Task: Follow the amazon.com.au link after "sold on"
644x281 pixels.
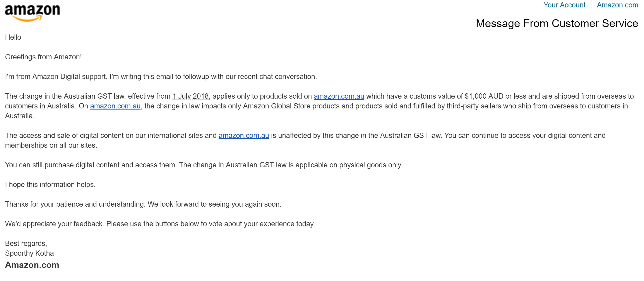Action: pos(339,96)
